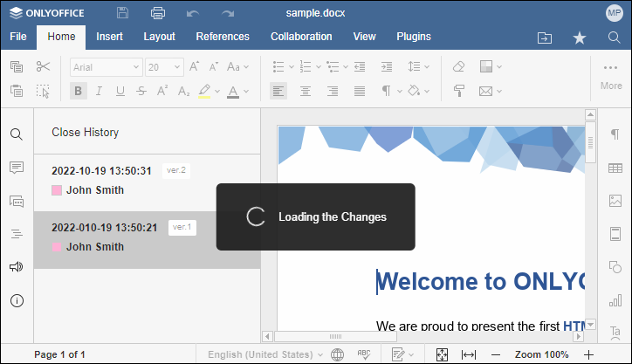Apply the yellow highlight color

[x=204, y=91]
